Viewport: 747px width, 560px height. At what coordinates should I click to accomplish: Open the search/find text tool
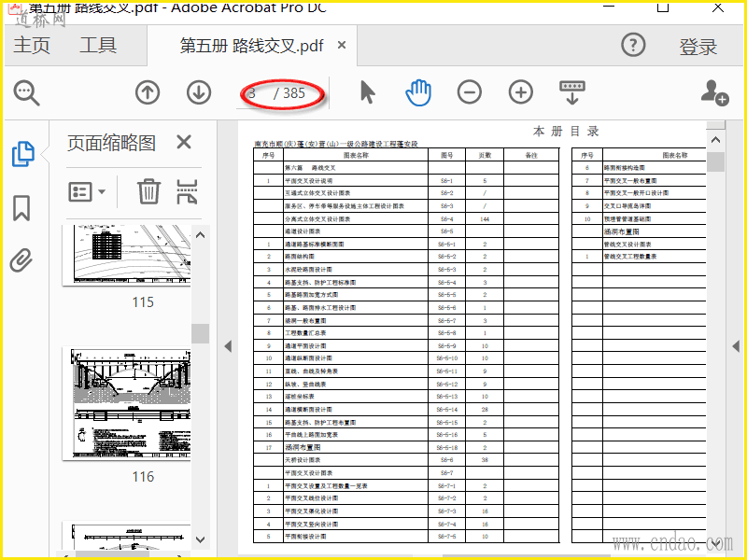click(x=27, y=92)
